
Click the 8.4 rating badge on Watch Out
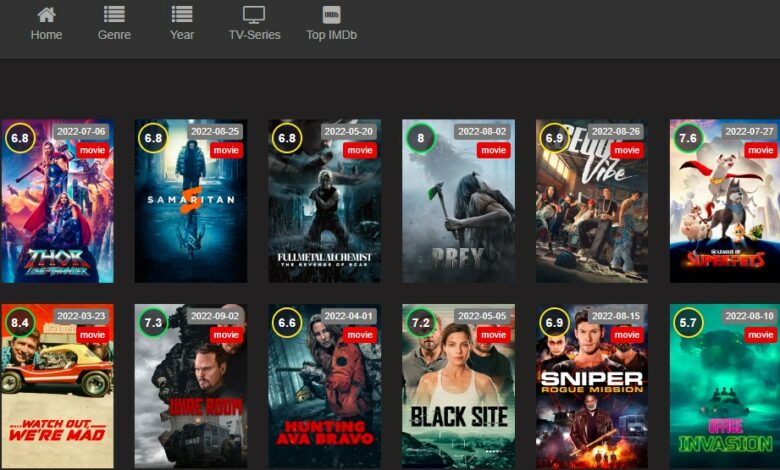[20, 322]
